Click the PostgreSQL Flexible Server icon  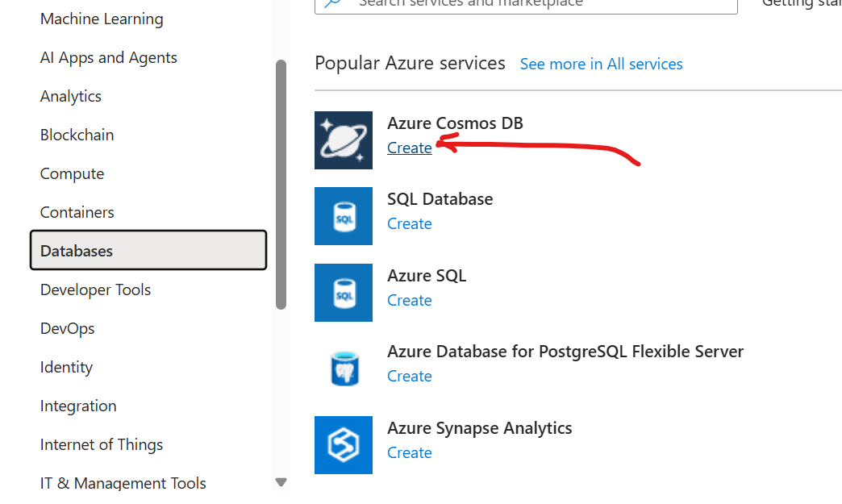click(344, 369)
